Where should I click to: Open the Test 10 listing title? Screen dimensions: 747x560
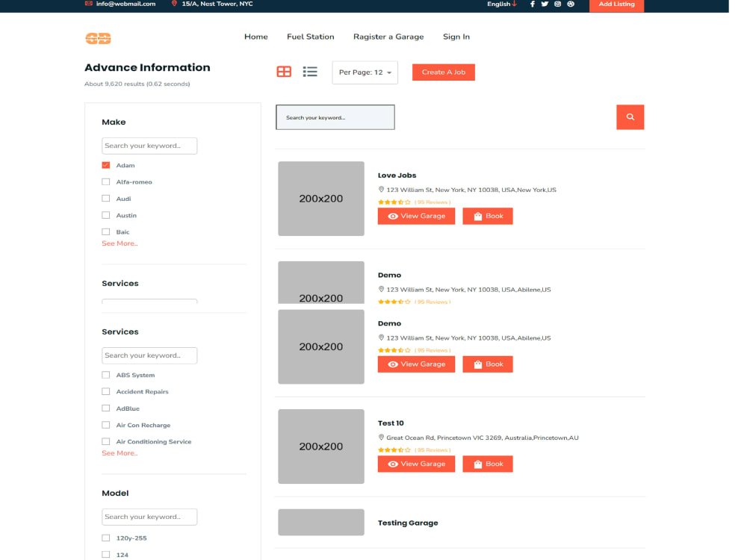(x=391, y=423)
